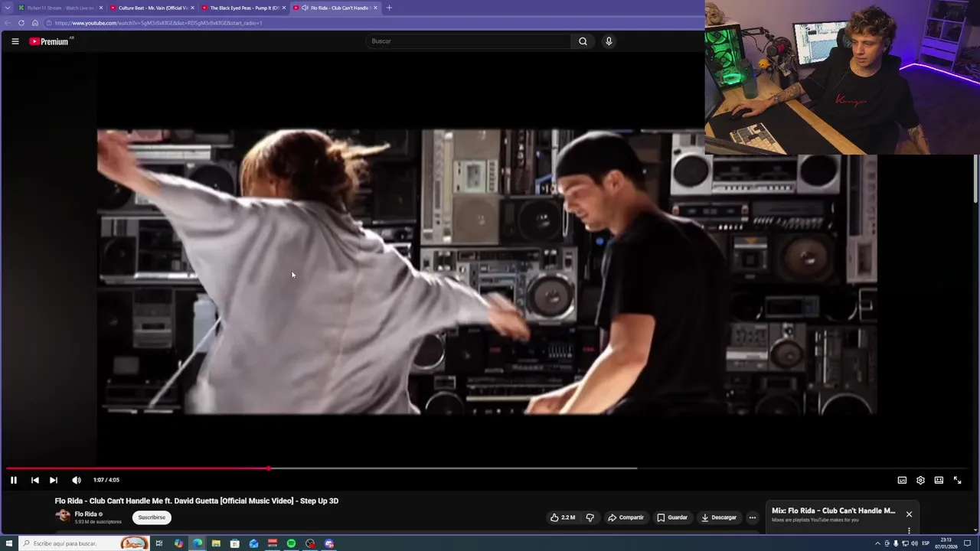Open the round purple taskbar app with a red badge

(329, 543)
